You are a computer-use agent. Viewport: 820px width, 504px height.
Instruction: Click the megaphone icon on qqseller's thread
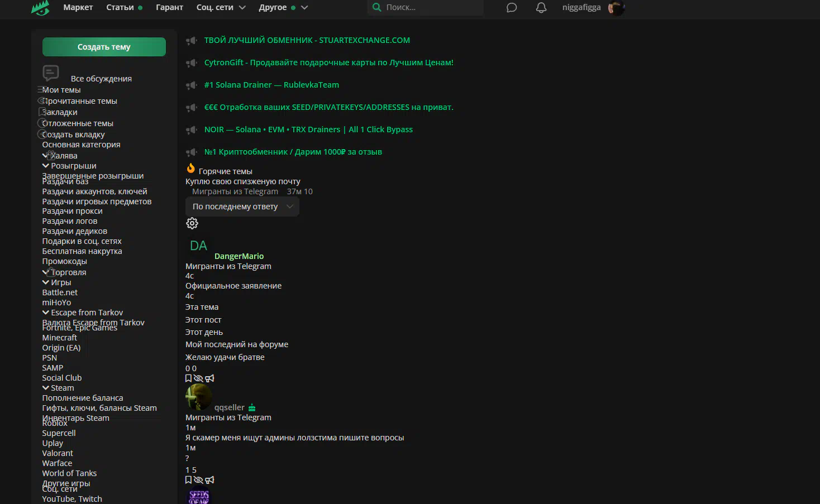(x=210, y=480)
